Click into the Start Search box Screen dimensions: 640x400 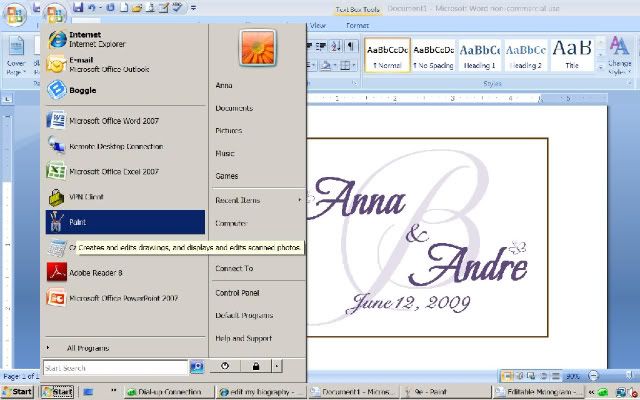click(x=116, y=368)
